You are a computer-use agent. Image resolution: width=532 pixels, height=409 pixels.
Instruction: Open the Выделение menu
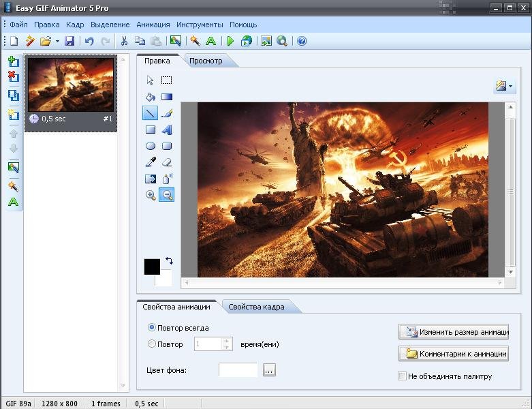click(110, 25)
